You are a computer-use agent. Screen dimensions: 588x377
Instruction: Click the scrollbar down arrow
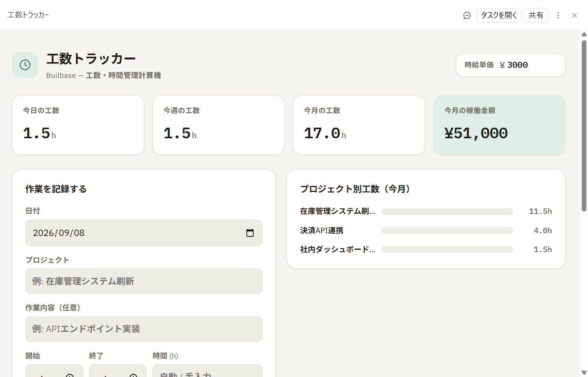coord(584,372)
